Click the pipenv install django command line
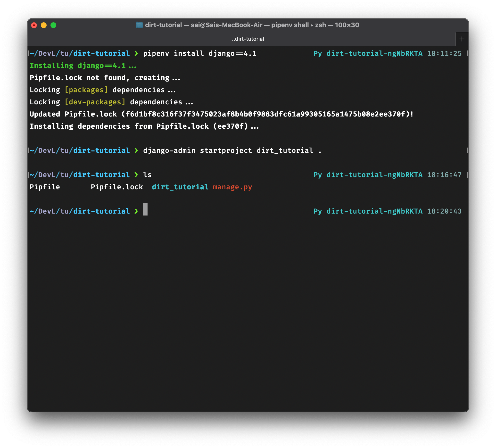Image resolution: width=496 pixels, height=448 pixels. [200, 53]
